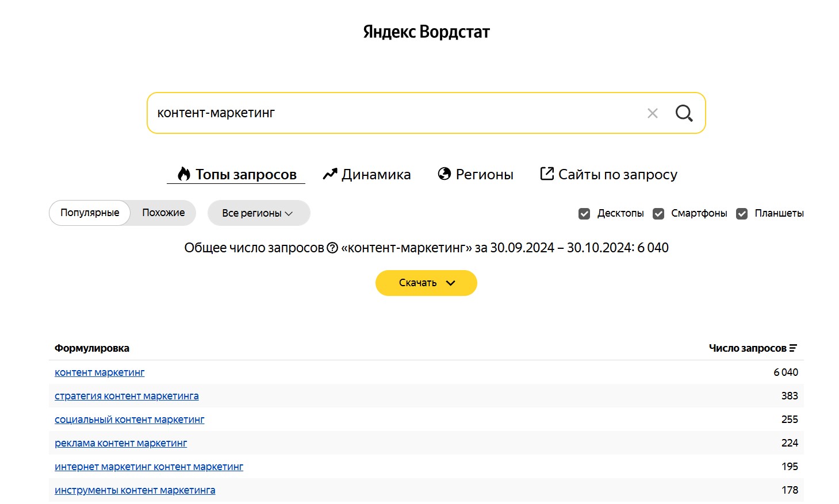Open the Сайты по запросу tab
The height and width of the screenshot is (504, 839).
[x=608, y=174]
